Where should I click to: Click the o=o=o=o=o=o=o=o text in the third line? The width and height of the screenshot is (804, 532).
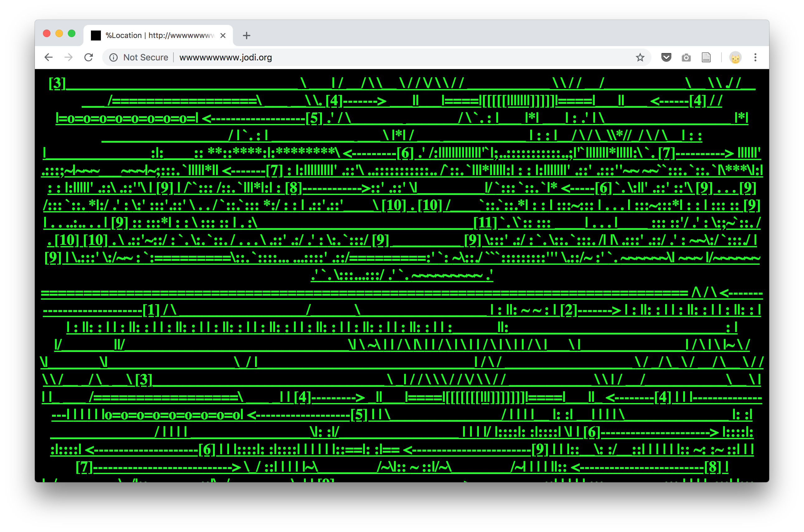coord(127,118)
